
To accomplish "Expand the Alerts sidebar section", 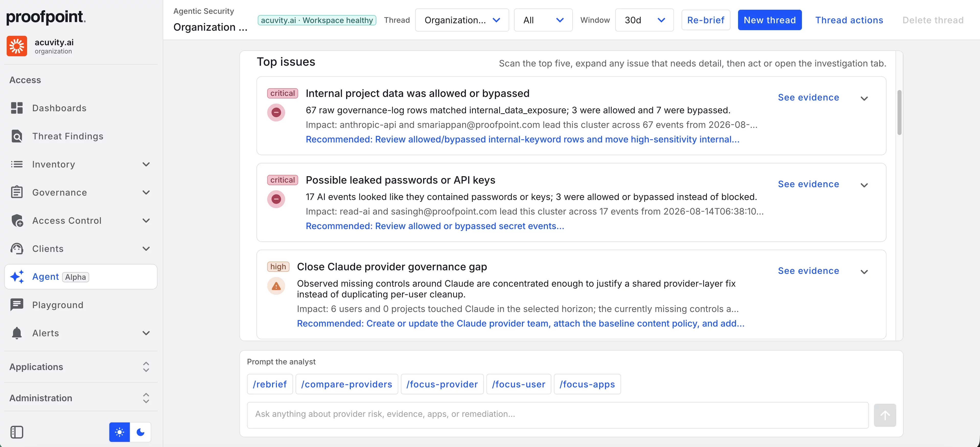I will [x=146, y=333].
